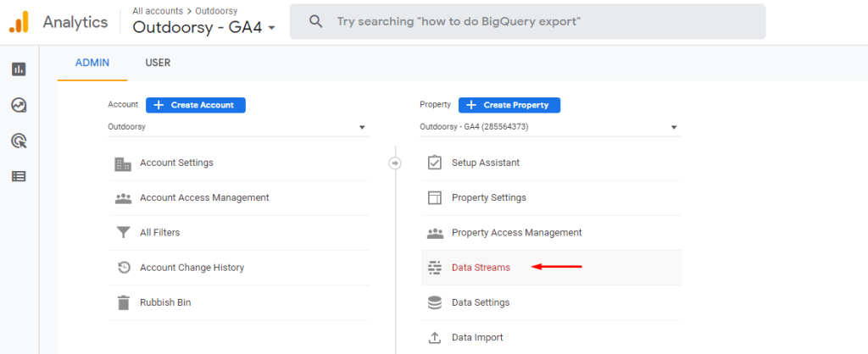868x354 pixels.
Task: Click the Create Account button
Action: coord(196,105)
